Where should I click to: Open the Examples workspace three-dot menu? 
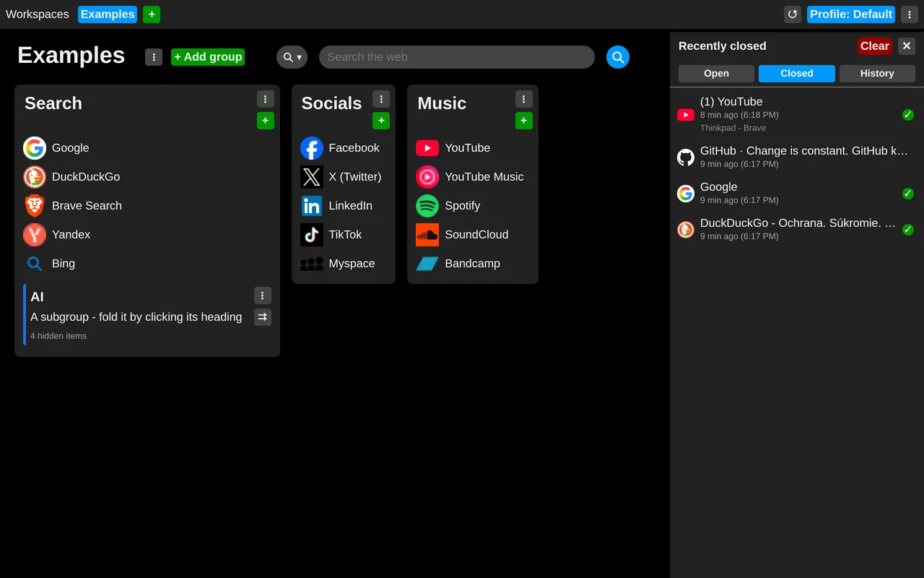click(154, 57)
